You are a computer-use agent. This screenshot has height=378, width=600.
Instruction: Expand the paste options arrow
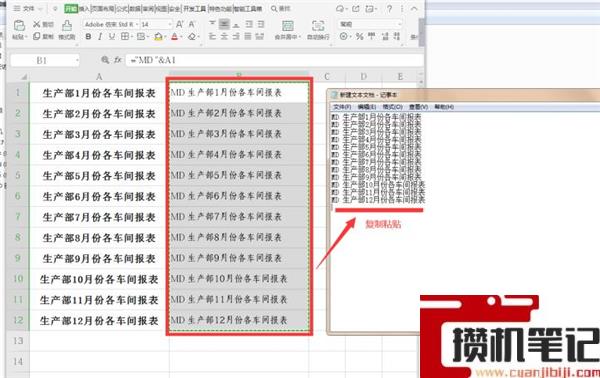pos(26,37)
